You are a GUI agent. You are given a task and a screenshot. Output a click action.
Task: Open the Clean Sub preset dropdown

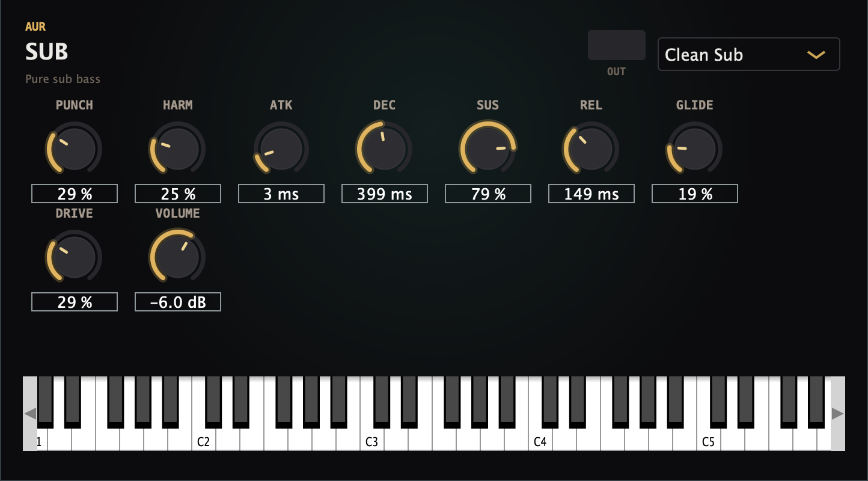pyautogui.click(x=749, y=55)
